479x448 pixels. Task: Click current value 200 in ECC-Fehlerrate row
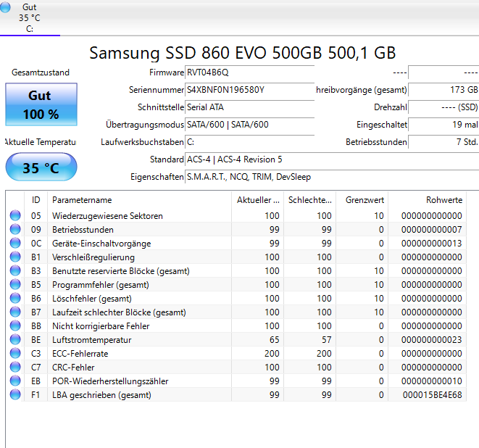pyautogui.click(x=272, y=353)
